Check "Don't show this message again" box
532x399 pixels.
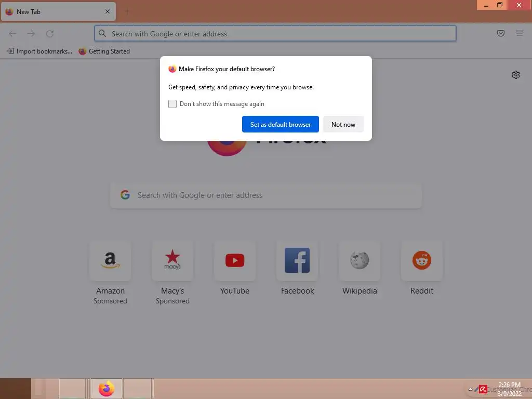pos(172,104)
